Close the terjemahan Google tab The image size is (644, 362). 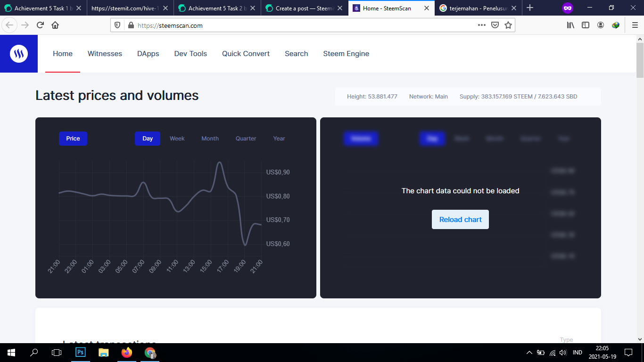pos(513,8)
